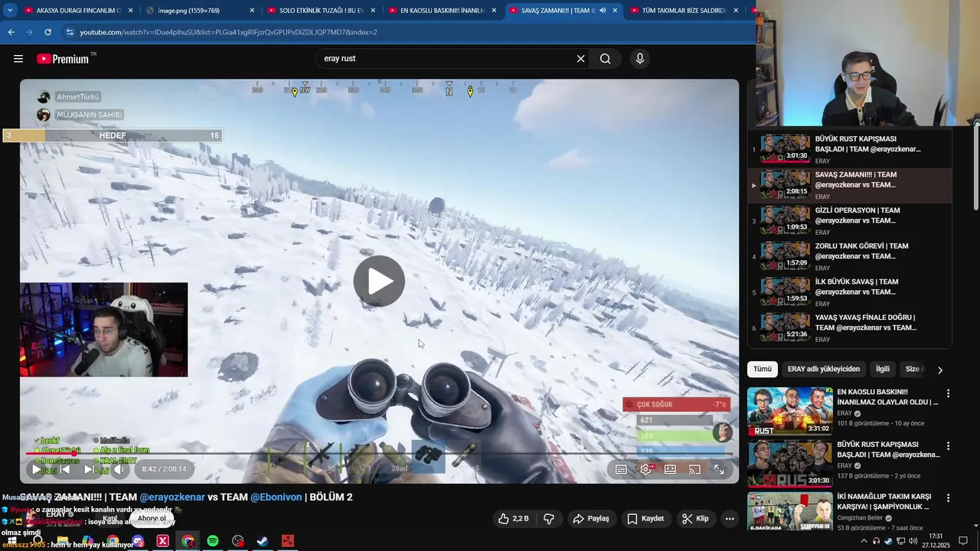Play BÜYÜK RUST KAPIŞMASI playlist item 1
Image resolution: width=980 pixels, height=551 pixels.
pyautogui.click(x=850, y=149)
